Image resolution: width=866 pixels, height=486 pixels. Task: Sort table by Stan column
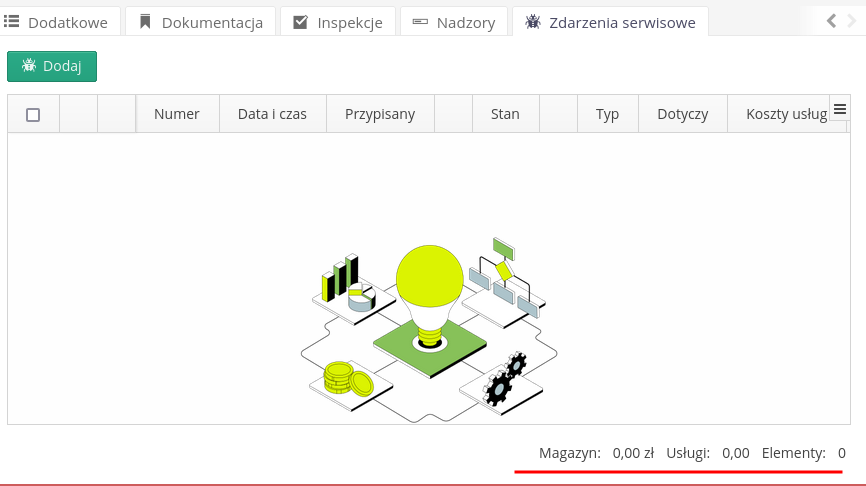(505, 114)
